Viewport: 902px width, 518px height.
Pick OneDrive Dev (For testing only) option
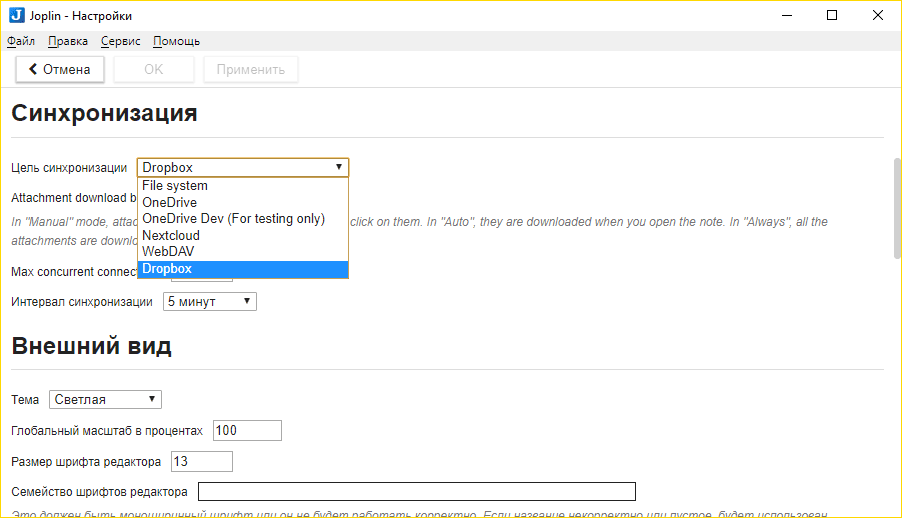point(243,219)
